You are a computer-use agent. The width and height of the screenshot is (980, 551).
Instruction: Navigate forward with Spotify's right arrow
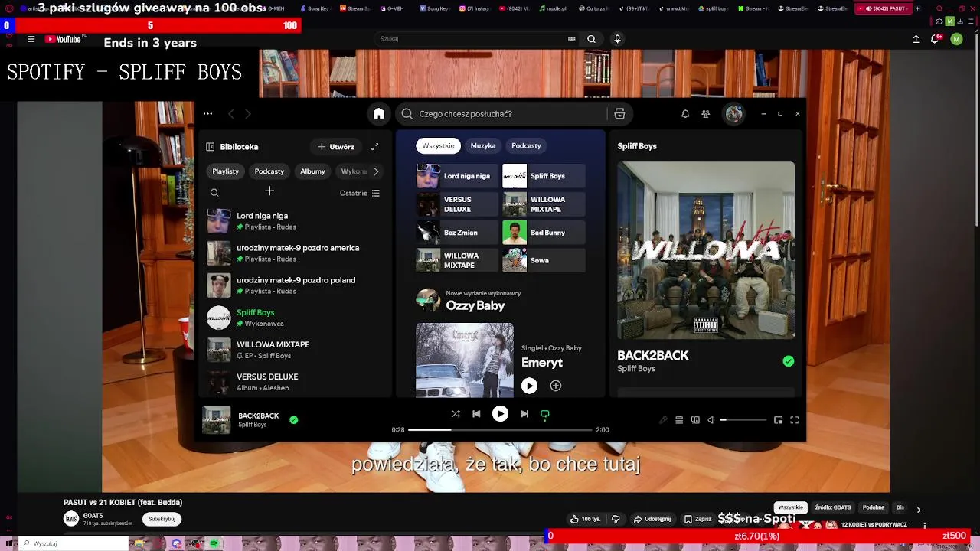pos(248,114)
